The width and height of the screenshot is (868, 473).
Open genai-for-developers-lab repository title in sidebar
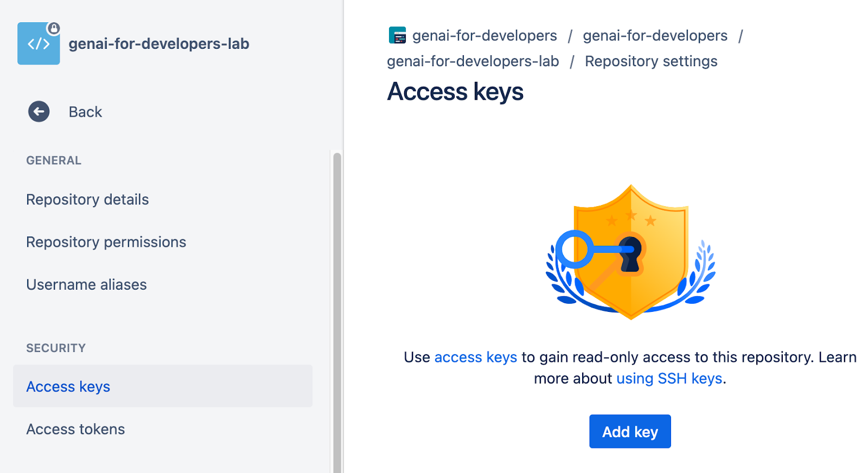pyautogui.click(x=158, y=44)
